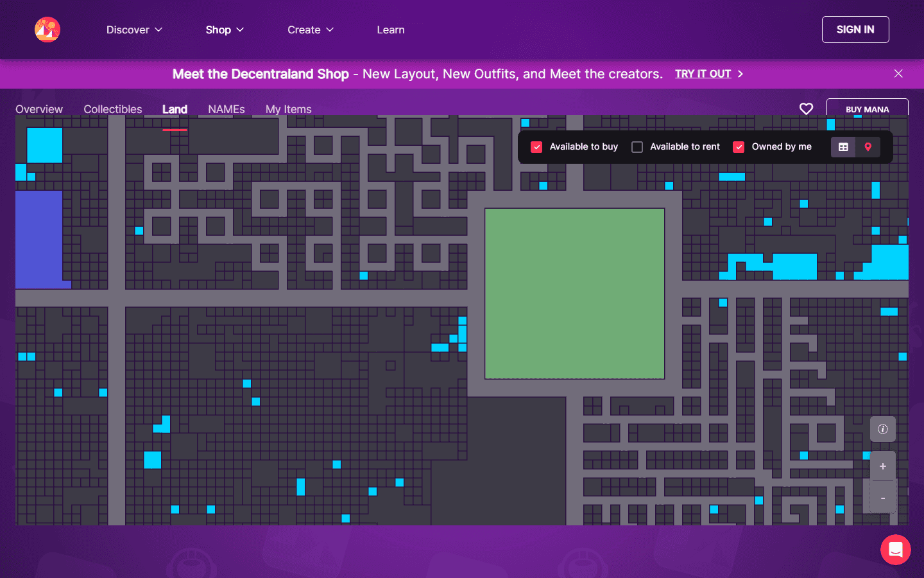Dismiss the Decentraland Shop banner

click(x=898, y=74)
